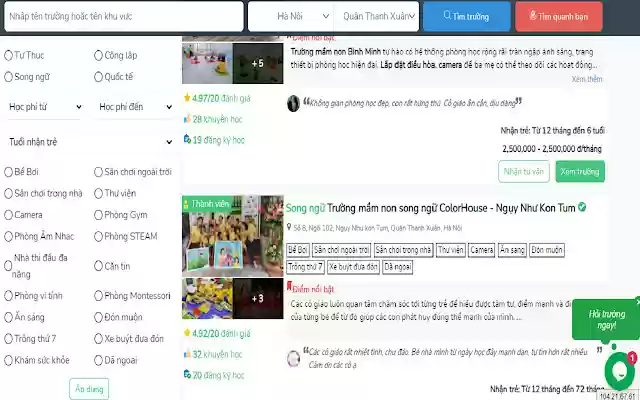
Task: Toggle the Bể Bơi filter
Action: pyautogui.click(x=8, y=172)
